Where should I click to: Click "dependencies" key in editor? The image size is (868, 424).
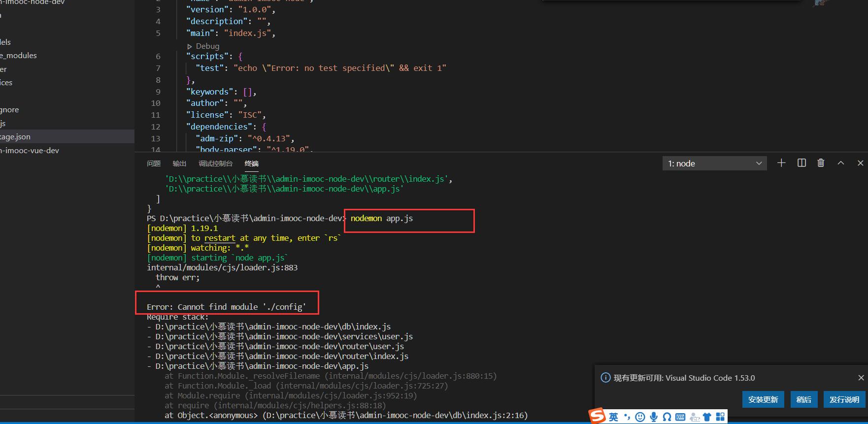coord(219,127)
